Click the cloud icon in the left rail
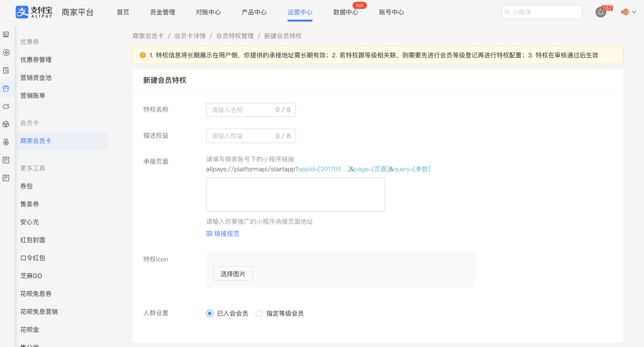644x347 pixels. pos(6,106)
